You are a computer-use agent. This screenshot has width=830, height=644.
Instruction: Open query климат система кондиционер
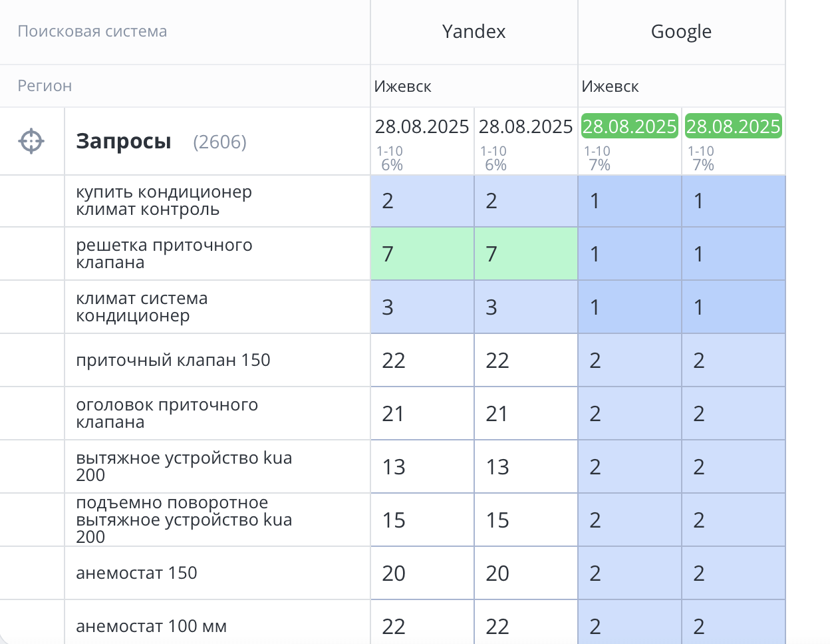click(142, 307)
